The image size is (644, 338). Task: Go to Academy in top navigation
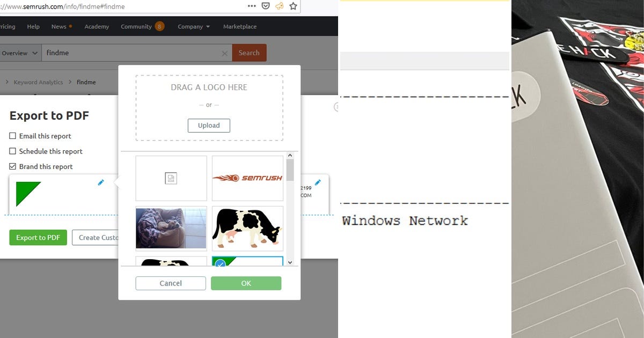[97, 26]
